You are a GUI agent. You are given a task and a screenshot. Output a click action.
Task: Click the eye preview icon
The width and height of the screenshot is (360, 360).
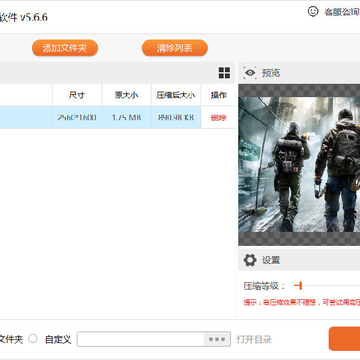click(250, 73)
